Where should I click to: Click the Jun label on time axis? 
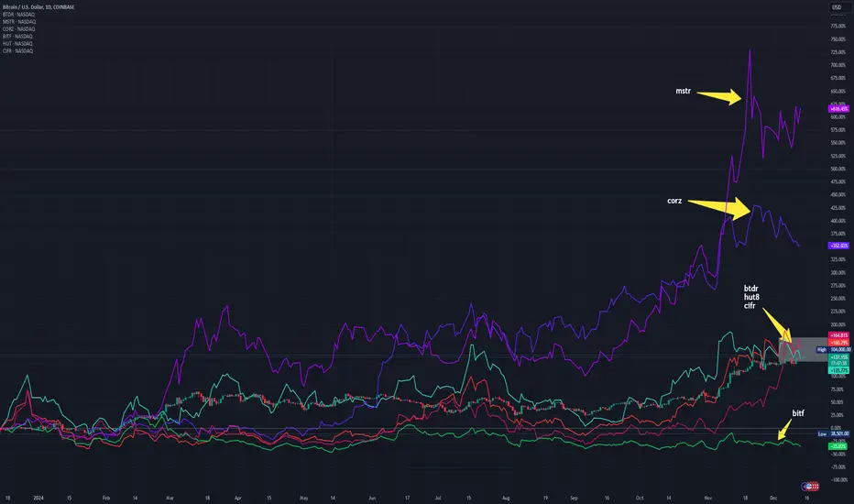pos(372,498)
